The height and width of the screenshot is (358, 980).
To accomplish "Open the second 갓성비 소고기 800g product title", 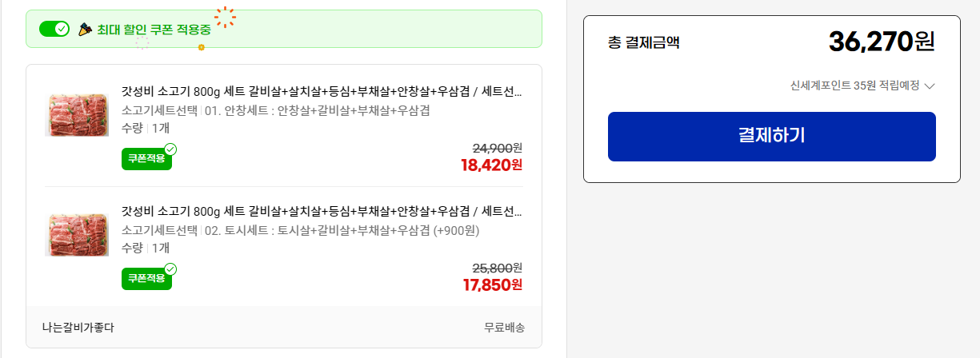I will click(x=322, y=212).
